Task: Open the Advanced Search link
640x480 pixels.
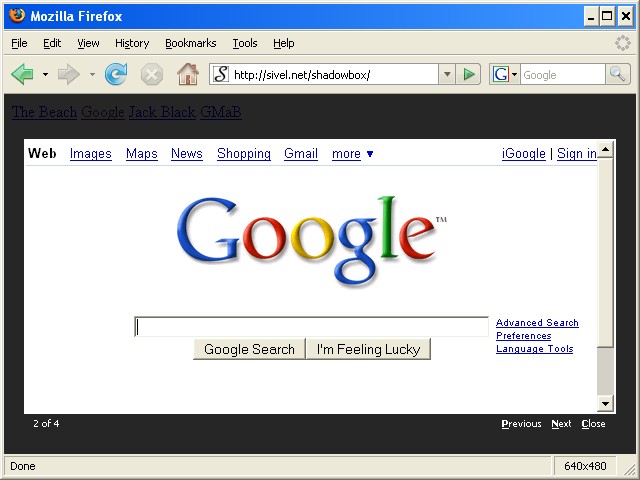Action: pyautogui.click(x=537, y=323)
